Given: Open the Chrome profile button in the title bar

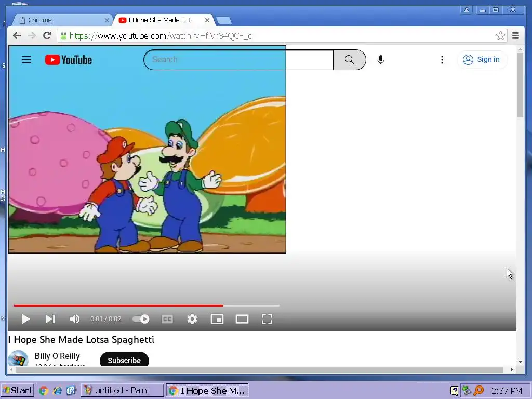Looking at the screenshot, I should (467, 10).
